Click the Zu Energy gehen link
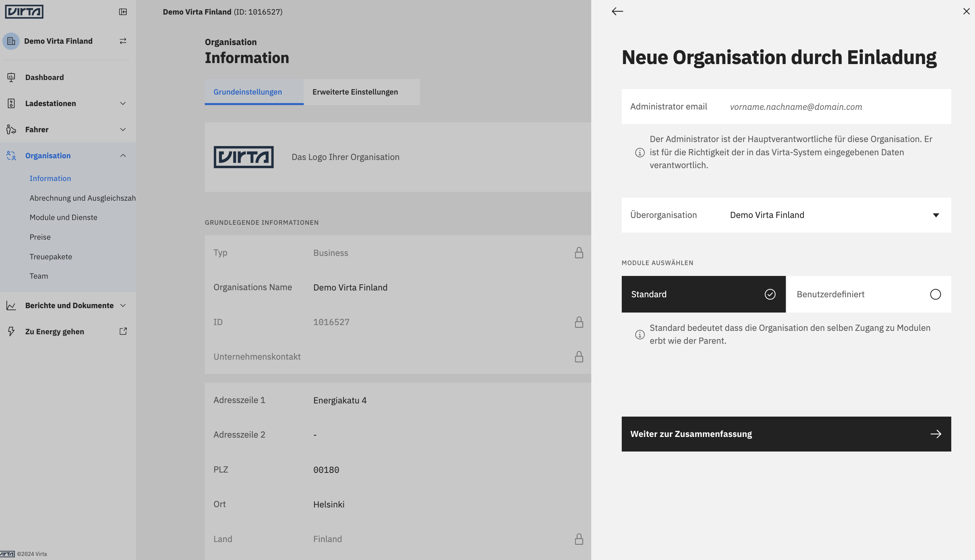 click(55, 332)
